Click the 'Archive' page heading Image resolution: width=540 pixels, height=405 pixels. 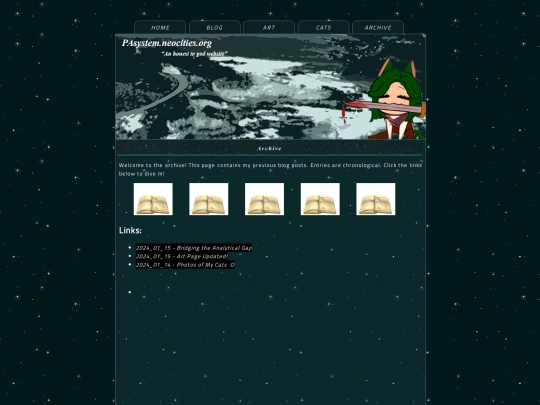pos(269,148)
